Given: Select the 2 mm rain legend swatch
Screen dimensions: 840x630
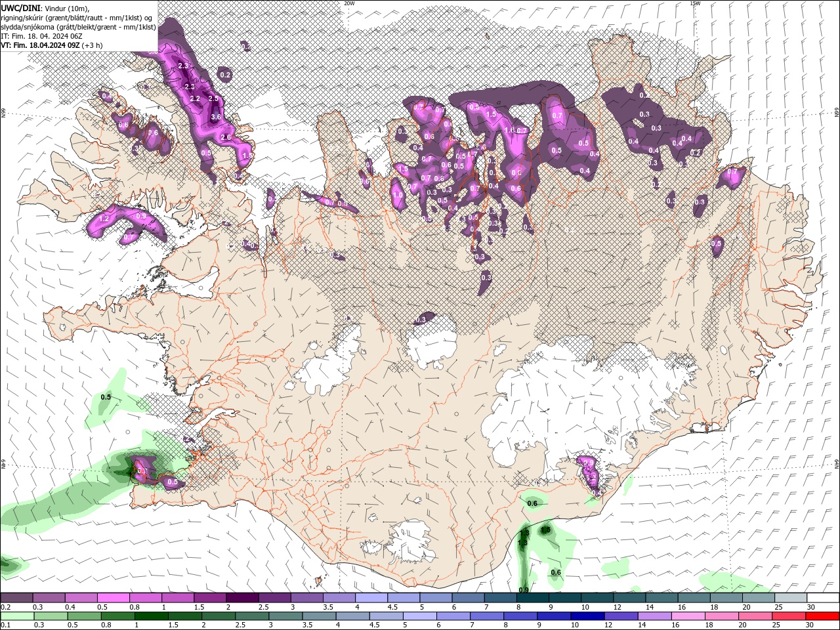Looking at the screenshot, I should 218,616.
